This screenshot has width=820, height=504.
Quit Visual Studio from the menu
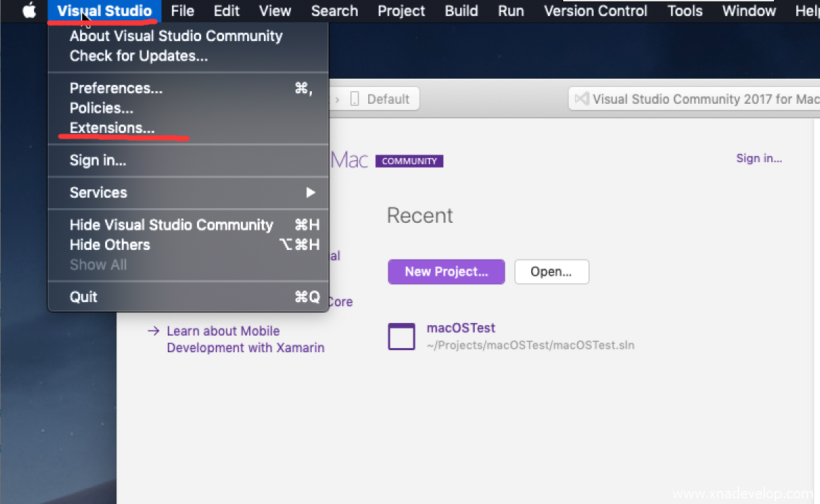tap(84, 297)
